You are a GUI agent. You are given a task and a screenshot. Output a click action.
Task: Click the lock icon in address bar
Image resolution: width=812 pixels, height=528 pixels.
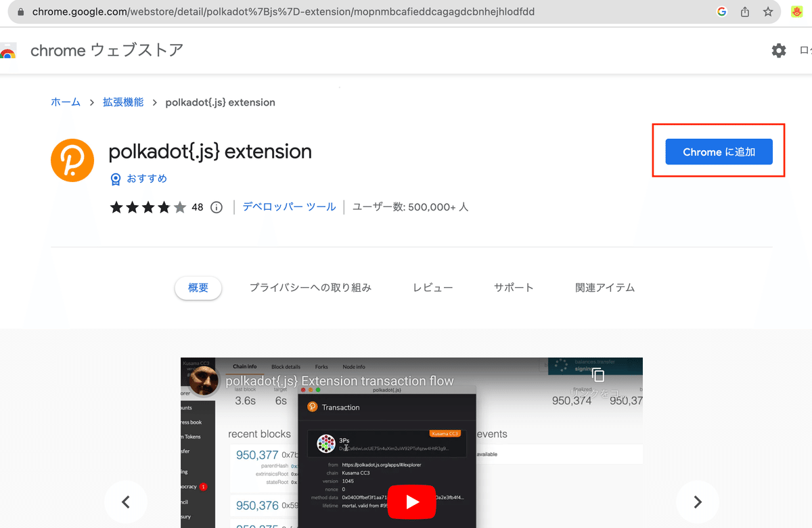(20, 12)
